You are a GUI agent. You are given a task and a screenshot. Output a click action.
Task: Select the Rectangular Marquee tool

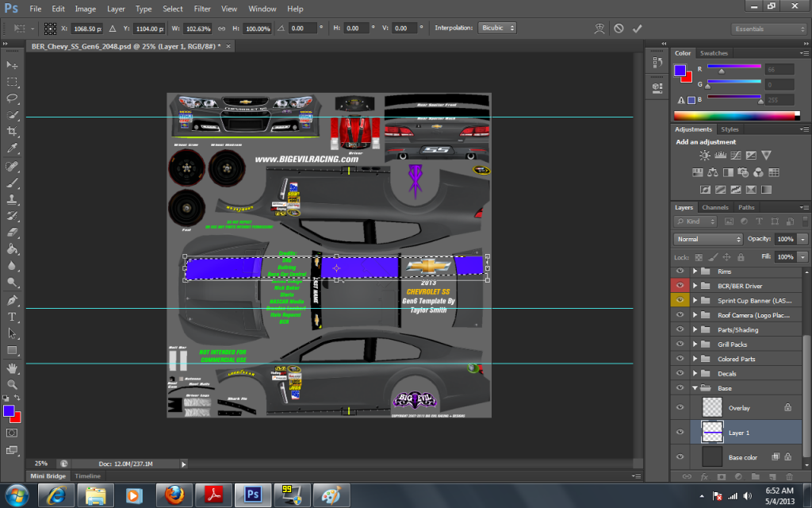coord(12,82)
